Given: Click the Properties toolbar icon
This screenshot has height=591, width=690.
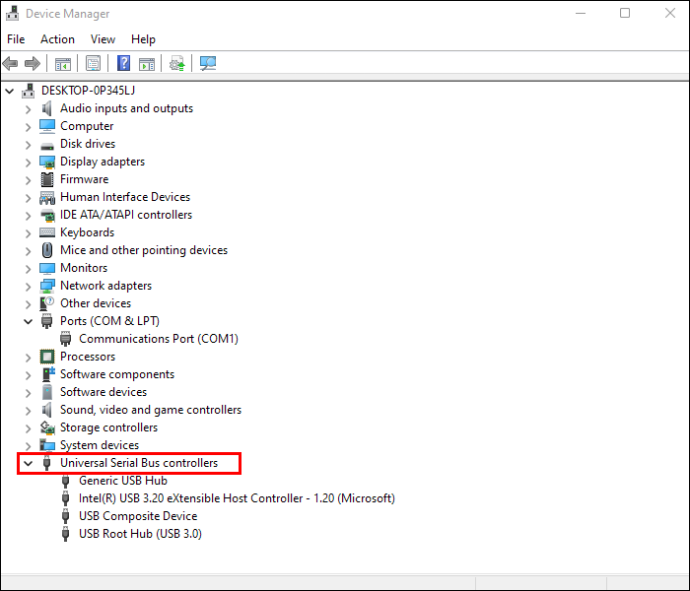Looking at the screenshot, I should (93, 63).
